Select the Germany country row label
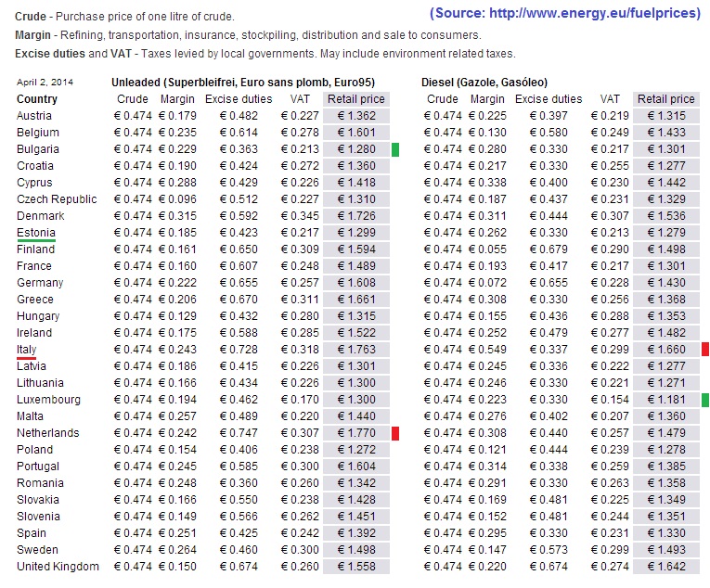710x588 pixels. coord(40,283)
